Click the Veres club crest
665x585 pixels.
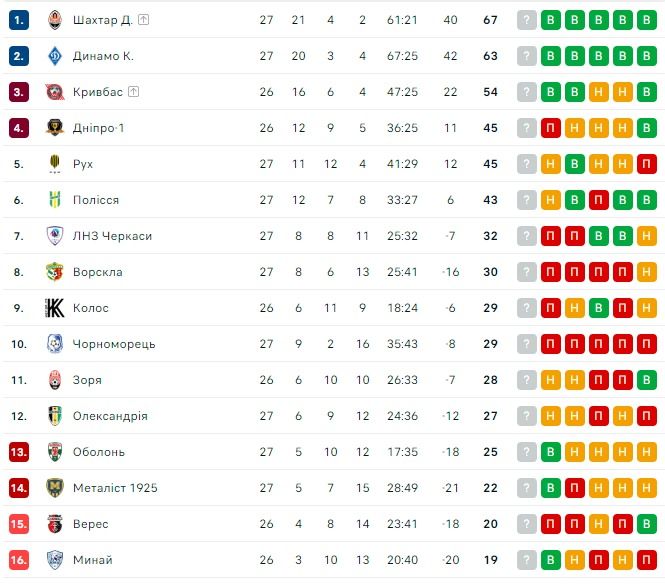pos(55,524)
